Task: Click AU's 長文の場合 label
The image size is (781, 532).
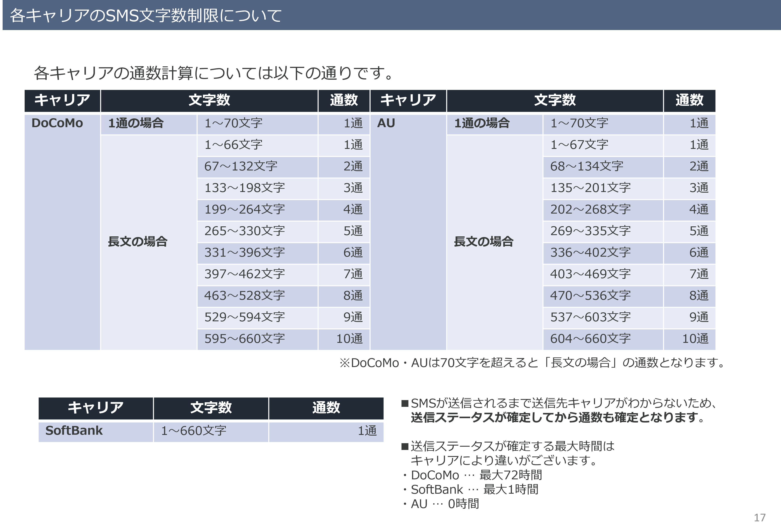Action: (483, 241)
